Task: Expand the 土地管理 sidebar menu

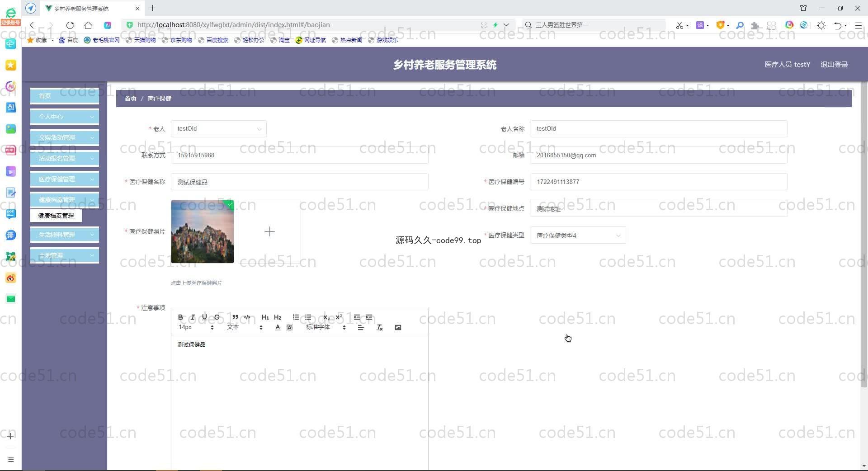Action: click(x=65, y=255)
